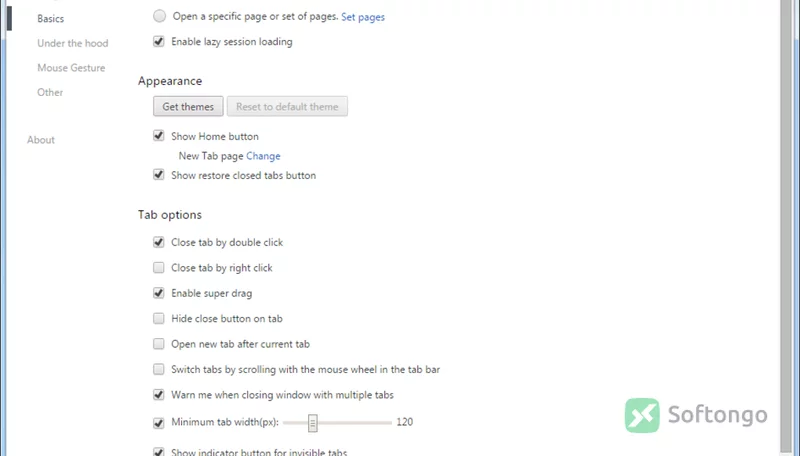Click the Tab options heading
This screenshot has width=800, height=456.
pos(170,215)
